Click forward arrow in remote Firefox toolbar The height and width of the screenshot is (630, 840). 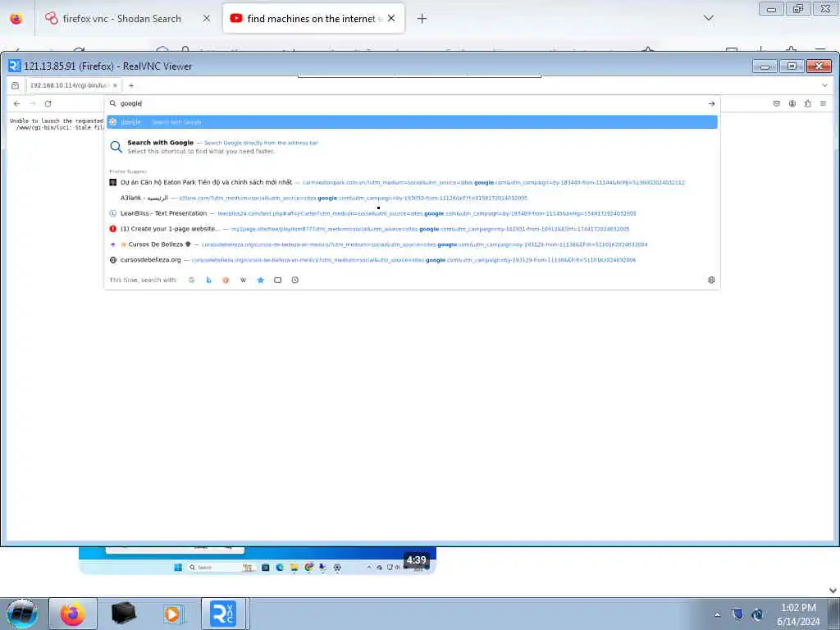coord(32,103)
